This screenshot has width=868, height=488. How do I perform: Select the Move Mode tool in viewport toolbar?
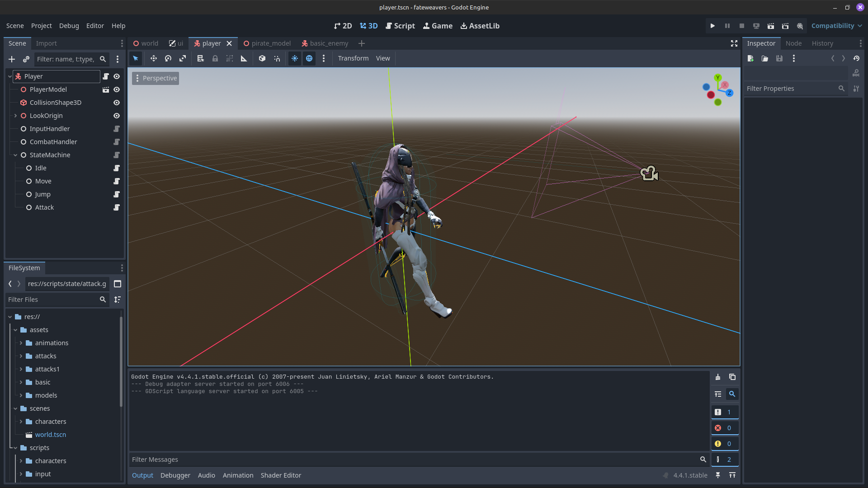pyautogui.click(x=154, y=58)
